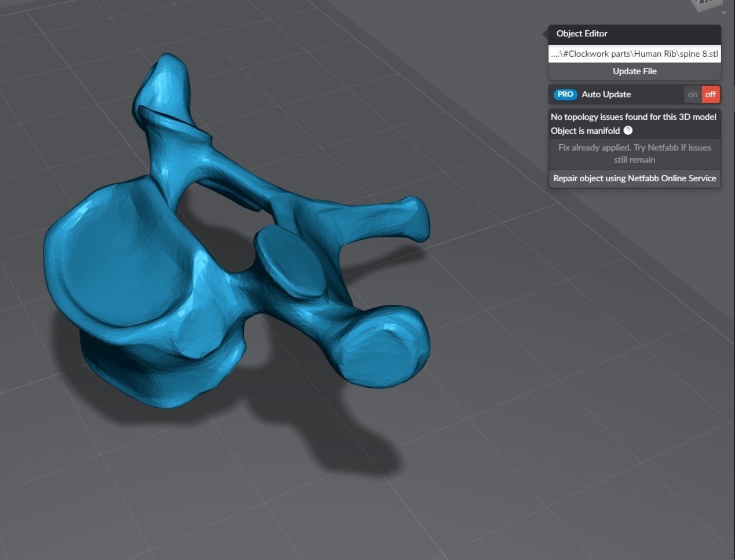
Task: Click the spine 8.stl file path field
Action: pyautogui.click(x=634, y=54)
